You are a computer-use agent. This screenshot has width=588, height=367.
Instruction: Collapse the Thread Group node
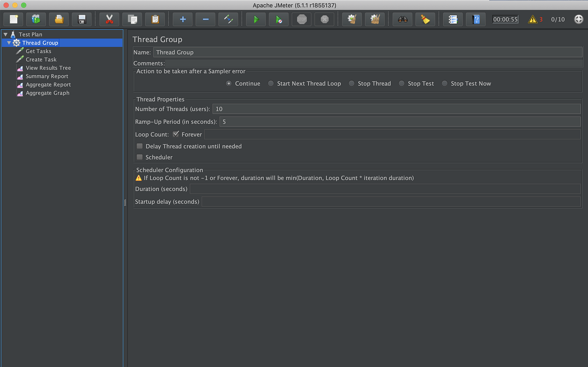tap(9, 42)
